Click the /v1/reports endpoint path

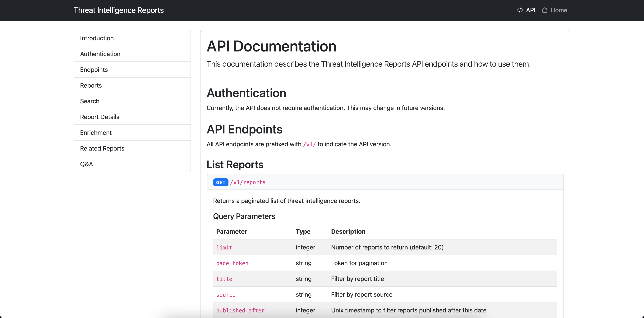pyautogui.click(x=248, y=182)
